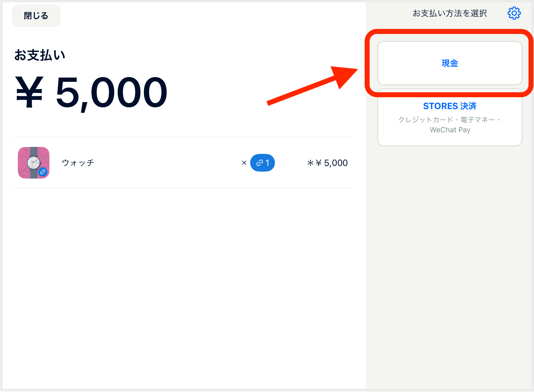Open payment settings gear icon

coord(514,13)
